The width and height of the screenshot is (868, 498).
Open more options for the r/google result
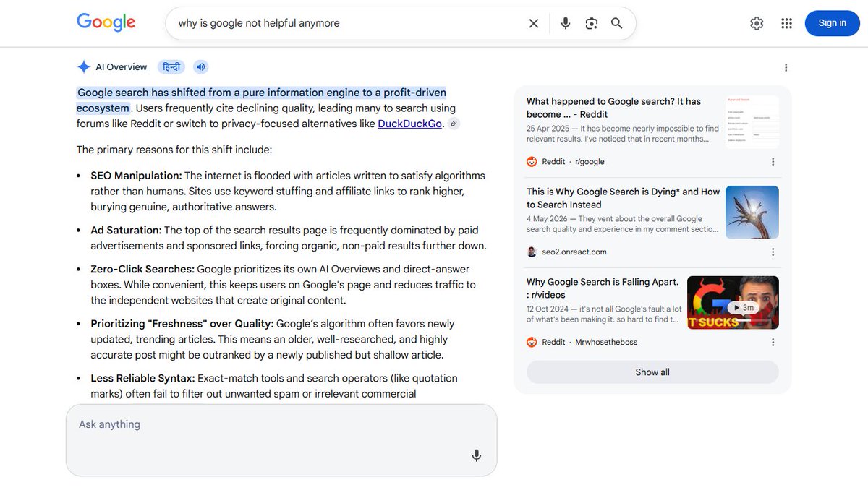pyautogui.click(x=773, y=162)
